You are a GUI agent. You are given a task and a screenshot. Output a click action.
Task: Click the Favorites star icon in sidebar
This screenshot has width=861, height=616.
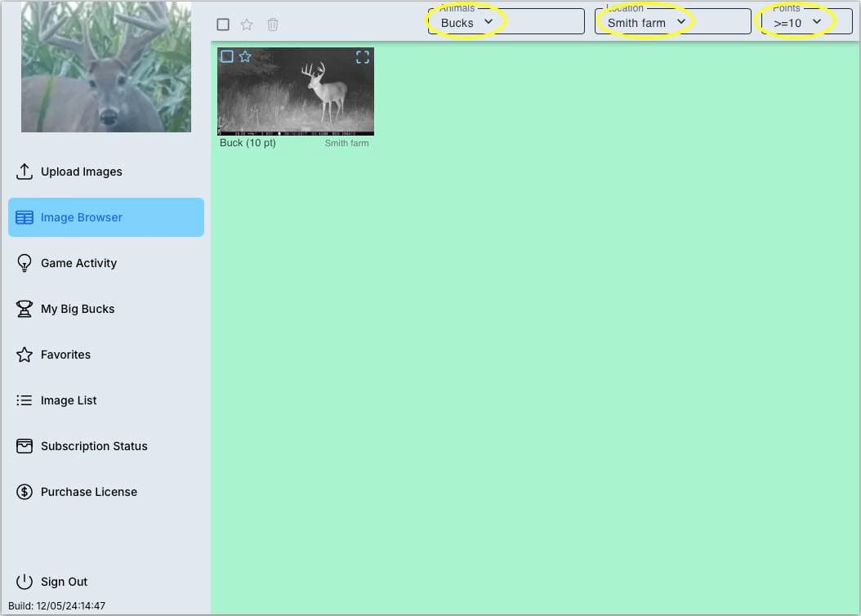pos(25,355)
